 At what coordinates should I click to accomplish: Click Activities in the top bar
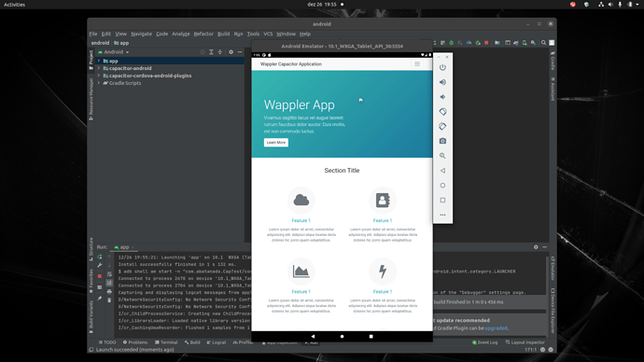pyautogui.click(x=14, y=5)
